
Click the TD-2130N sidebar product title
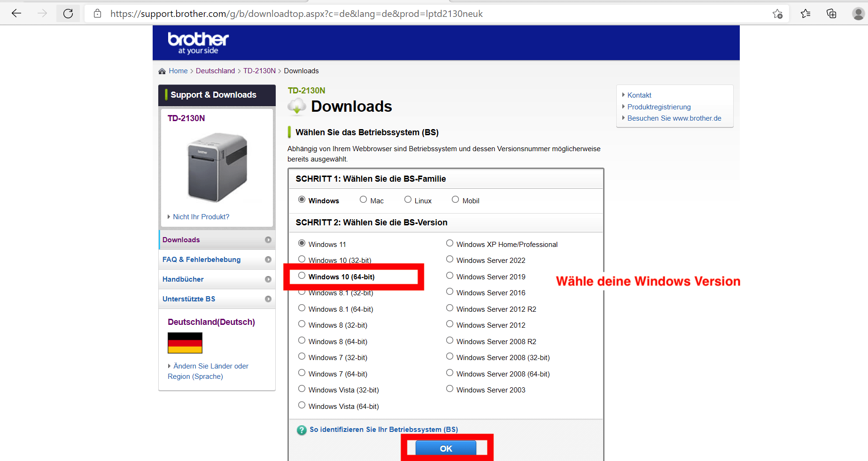click(186, 118)
